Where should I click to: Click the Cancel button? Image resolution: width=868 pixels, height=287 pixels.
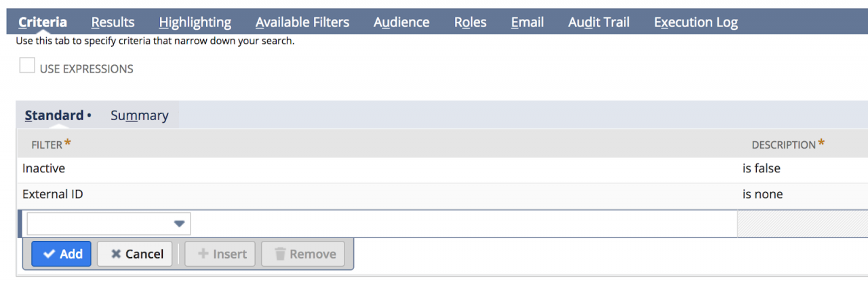[135, 254]
